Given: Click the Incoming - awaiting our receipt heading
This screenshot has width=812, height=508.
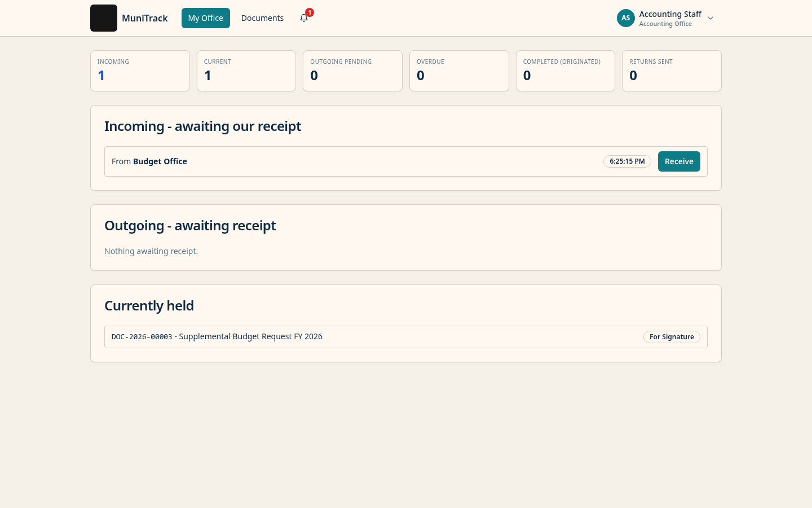Looking at the screenshot, I should pos(203,126).
